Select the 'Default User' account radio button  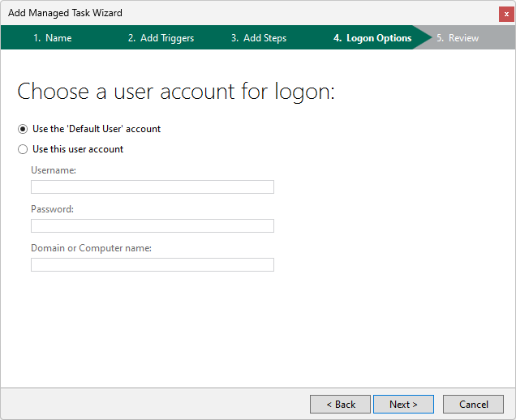click(x=23, y=129)
